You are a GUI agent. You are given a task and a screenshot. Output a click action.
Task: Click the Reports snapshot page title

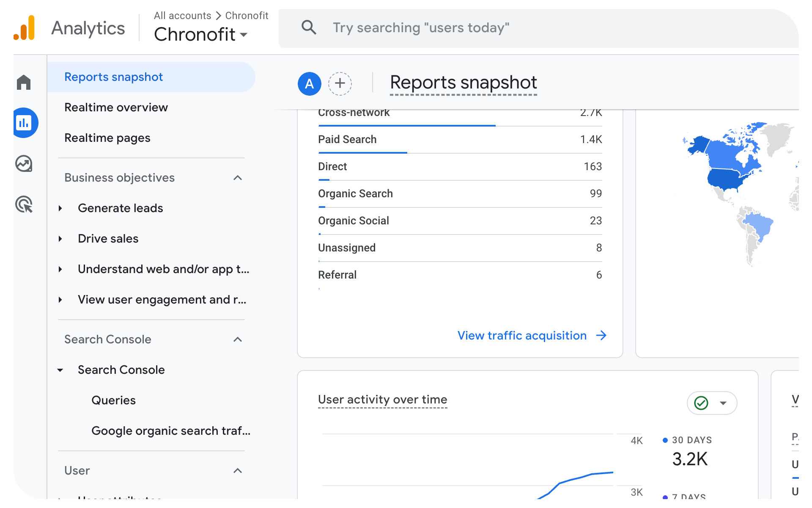point(464,83)
